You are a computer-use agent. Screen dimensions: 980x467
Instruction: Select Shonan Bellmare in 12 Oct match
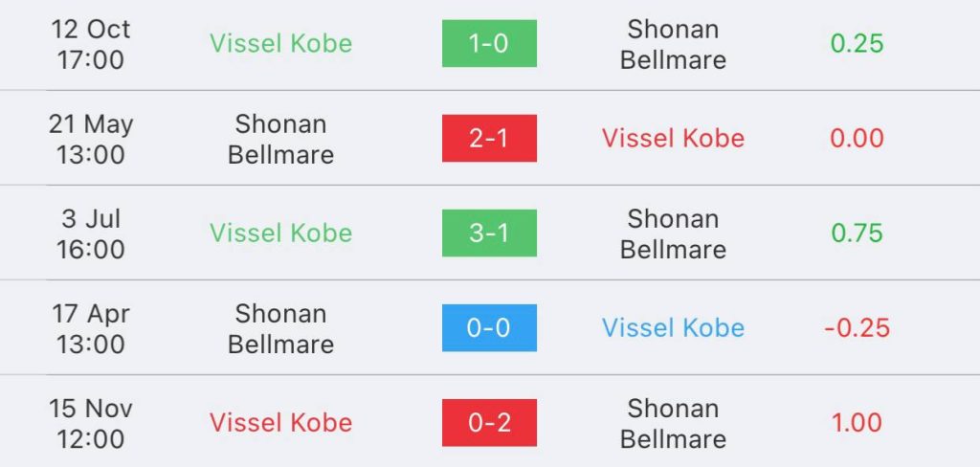[673, 44]
